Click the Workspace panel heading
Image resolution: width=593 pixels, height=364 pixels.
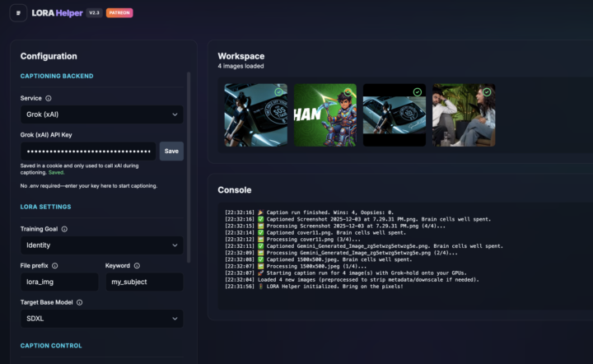[x=241, y=56]
